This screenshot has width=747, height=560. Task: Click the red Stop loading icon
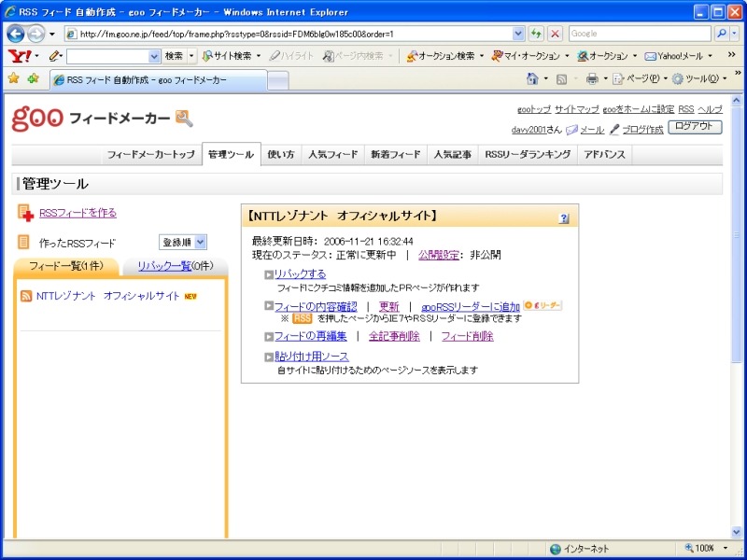pos(555,34)
